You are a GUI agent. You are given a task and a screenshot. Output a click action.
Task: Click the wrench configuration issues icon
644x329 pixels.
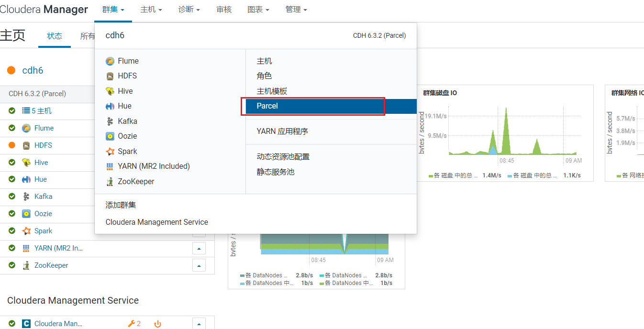pos(132,324)
